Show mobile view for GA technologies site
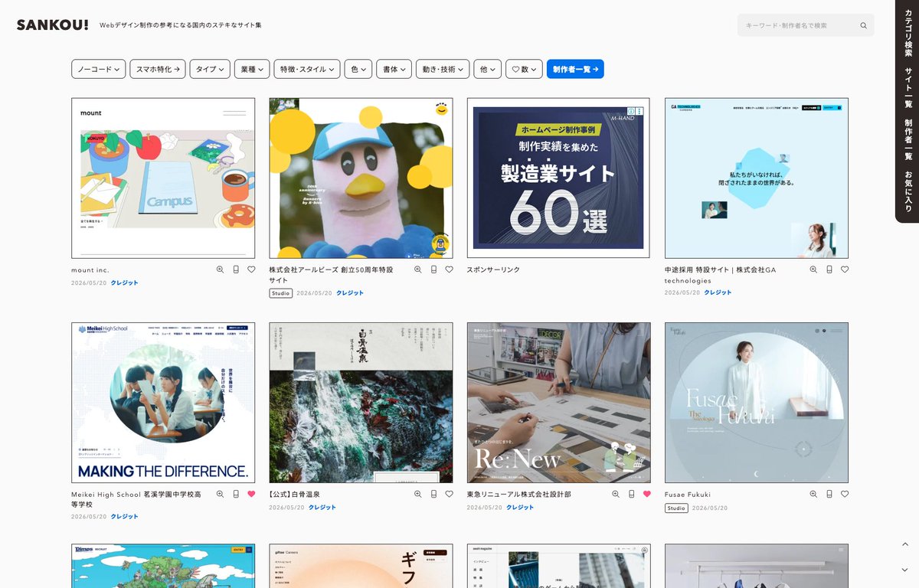 click(x=829, y=269)
